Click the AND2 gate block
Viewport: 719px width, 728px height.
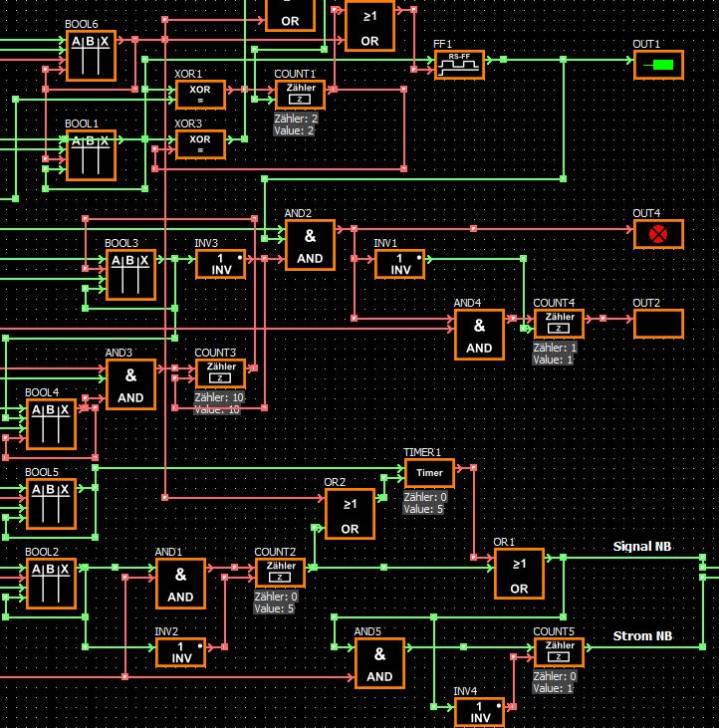[310, 245]
